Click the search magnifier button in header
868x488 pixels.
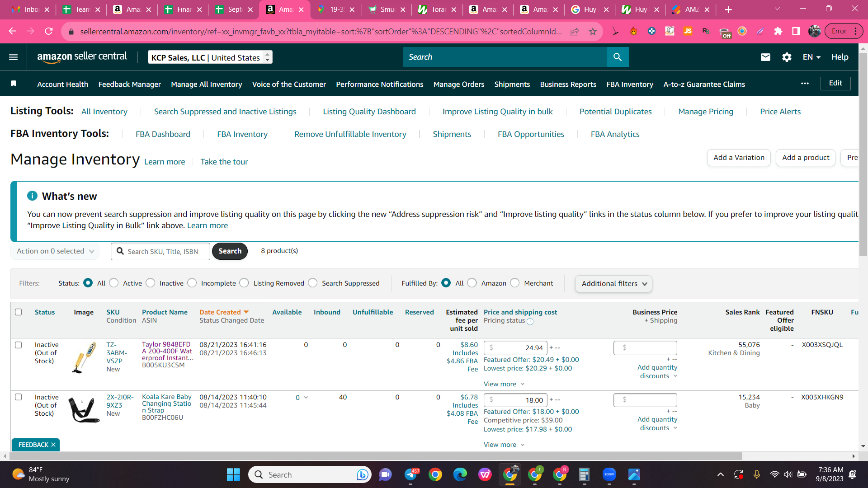coord(618,57)
